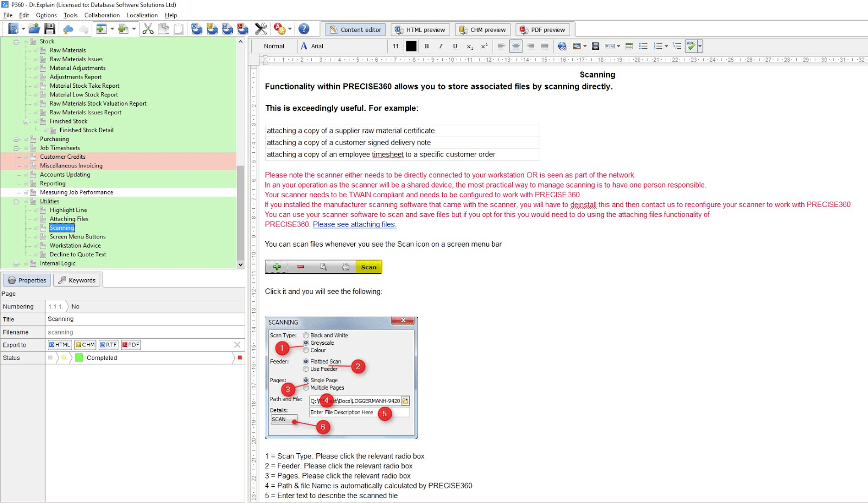Toggle PDF export for this page

click(x=131, y=345)
